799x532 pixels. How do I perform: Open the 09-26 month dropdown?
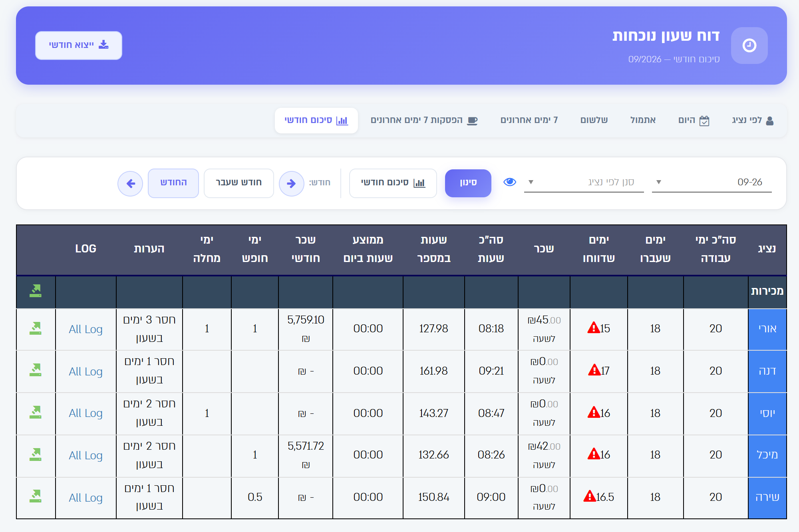(x=712, y=182)
